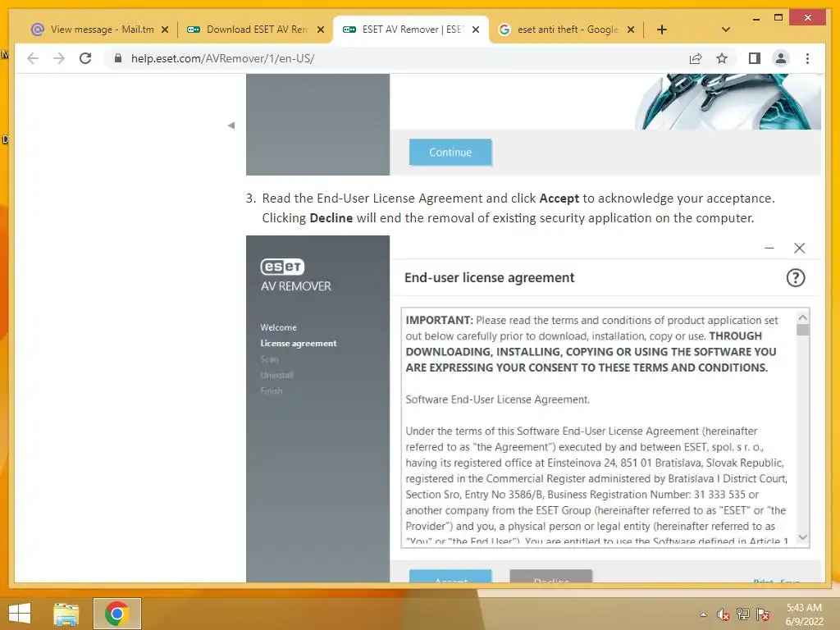Select License agreement step in sidebar
Viewport: 840px width, 630px height.
coord(299,344)
